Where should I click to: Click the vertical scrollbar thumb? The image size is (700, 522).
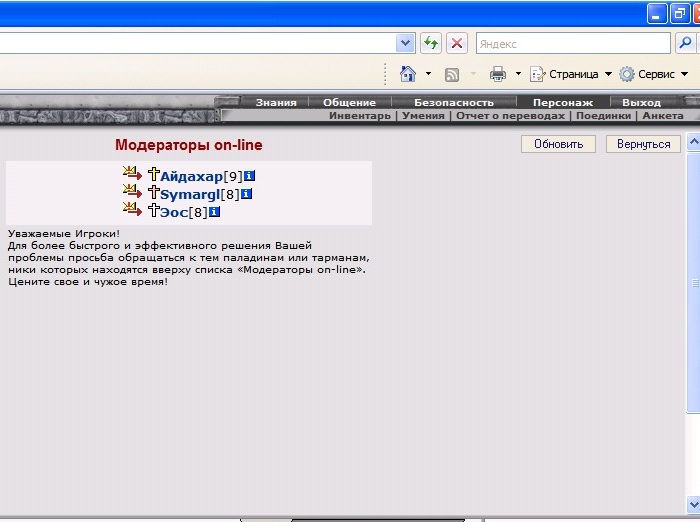point(693,283)
